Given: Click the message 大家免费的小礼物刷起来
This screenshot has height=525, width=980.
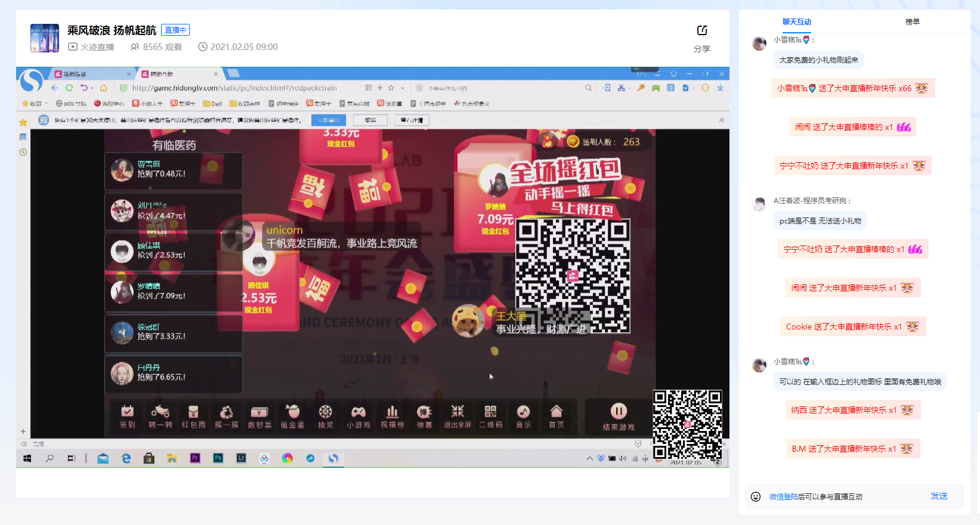Looking at the screenshot, I should (x=818, y=60).
